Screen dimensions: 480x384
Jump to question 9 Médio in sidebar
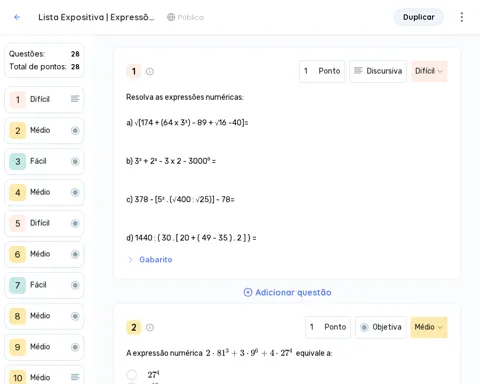(x=44, y=347)
